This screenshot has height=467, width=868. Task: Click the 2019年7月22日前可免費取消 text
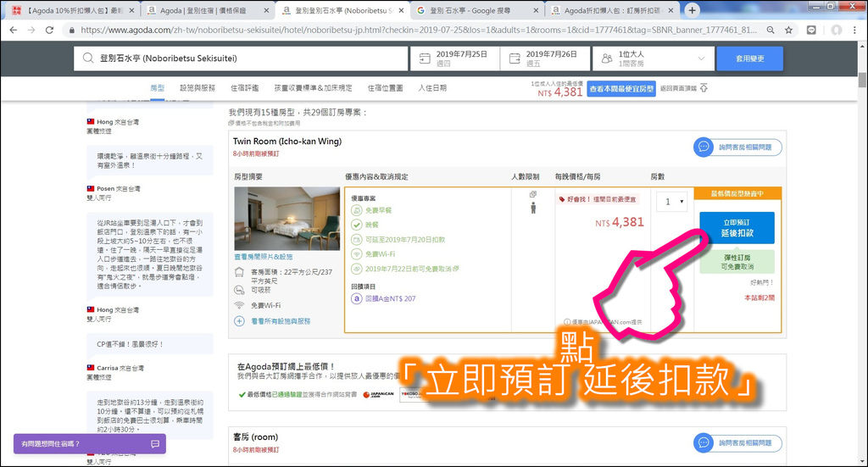[409, 269]
